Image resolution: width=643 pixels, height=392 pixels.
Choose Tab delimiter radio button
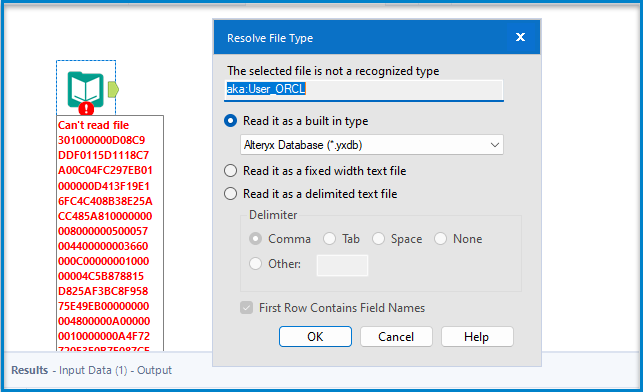coord(329,239)
